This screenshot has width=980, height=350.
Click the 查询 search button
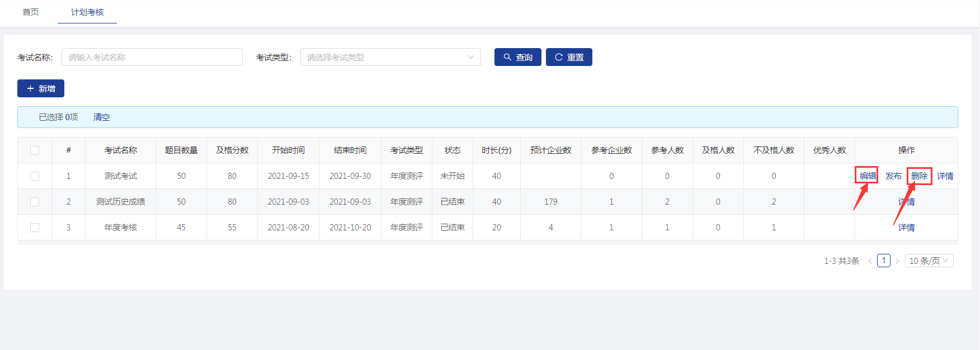517,57
